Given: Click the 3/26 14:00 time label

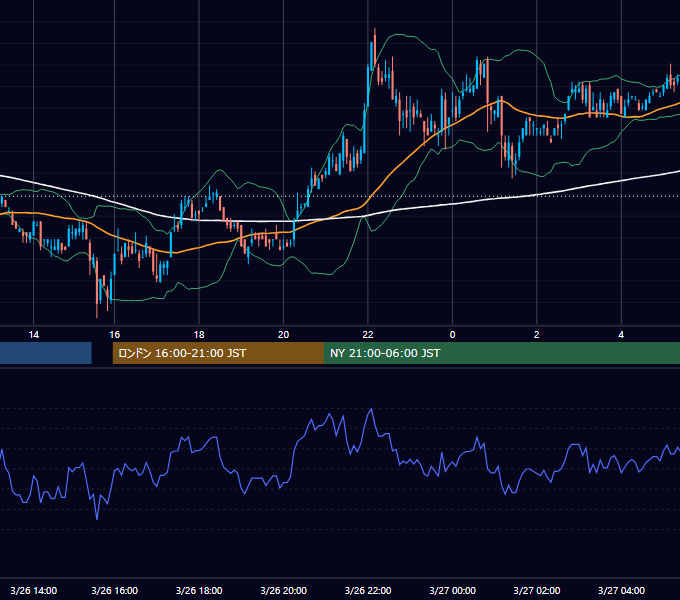Looking at the screenshot, I should tap(33, 590).
